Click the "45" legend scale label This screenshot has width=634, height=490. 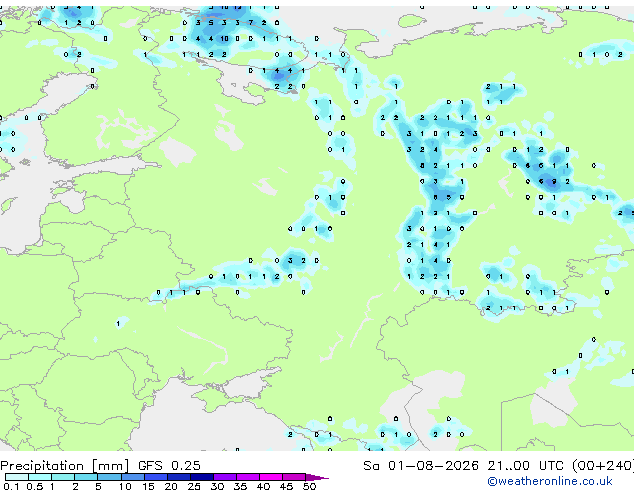[x=286, y=486]
